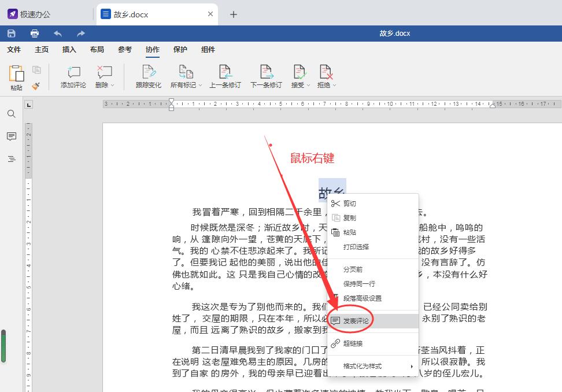Expand the 删除 dropdown arrow
Screen dimensions: 562x392
(x=113, y=85)
